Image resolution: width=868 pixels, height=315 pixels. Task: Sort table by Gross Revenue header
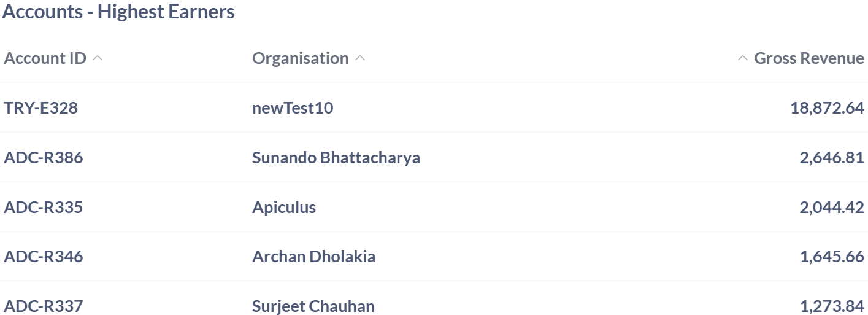[x=808, y=58]
